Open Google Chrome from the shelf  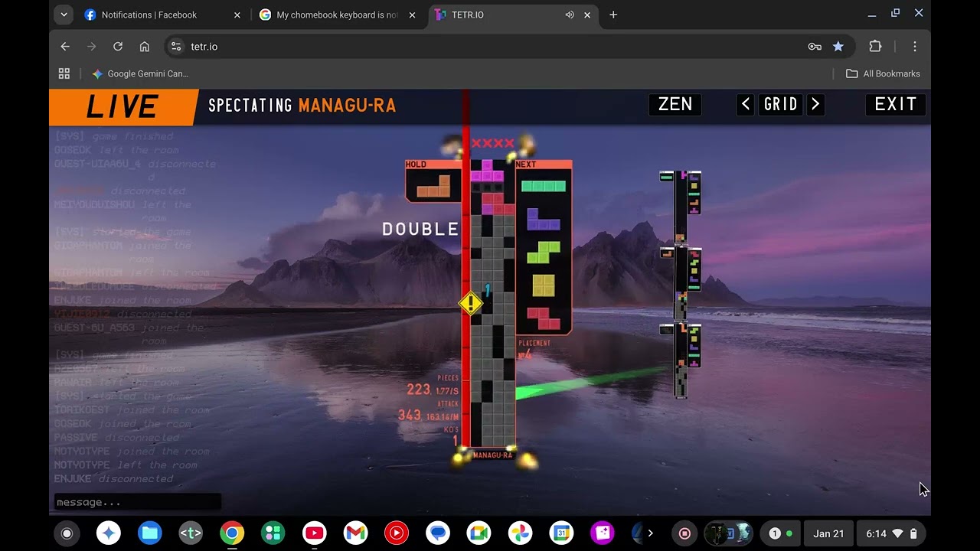(x=232, y=533)
